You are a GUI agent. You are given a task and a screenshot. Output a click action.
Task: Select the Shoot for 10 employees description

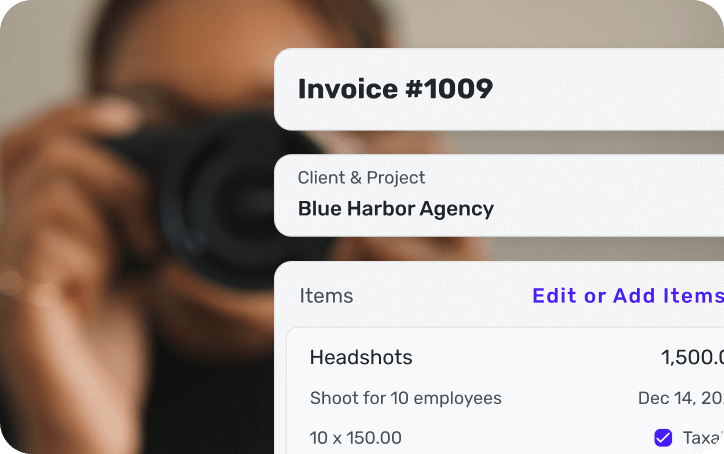coord(405,398)
